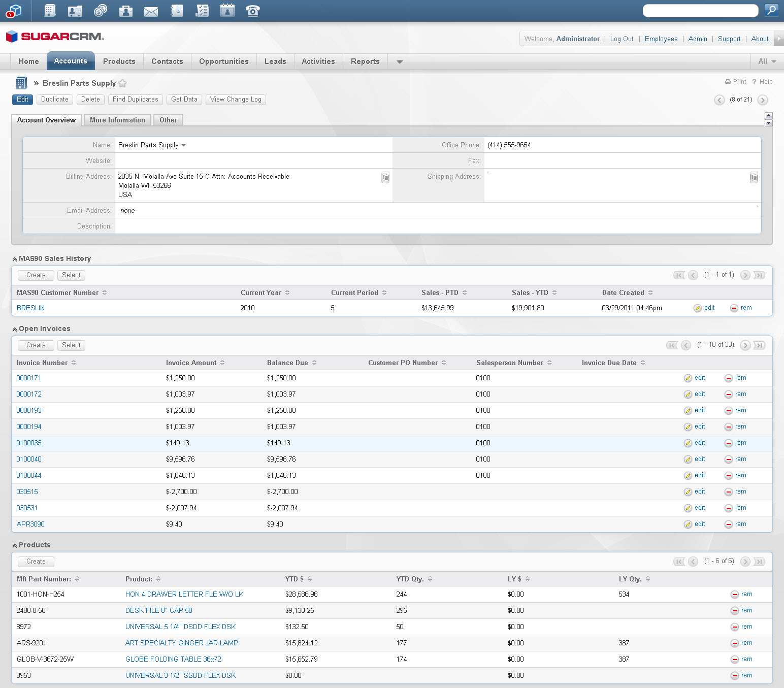Sort products by YTD $ column
The image size is (784, 688).
299,579
